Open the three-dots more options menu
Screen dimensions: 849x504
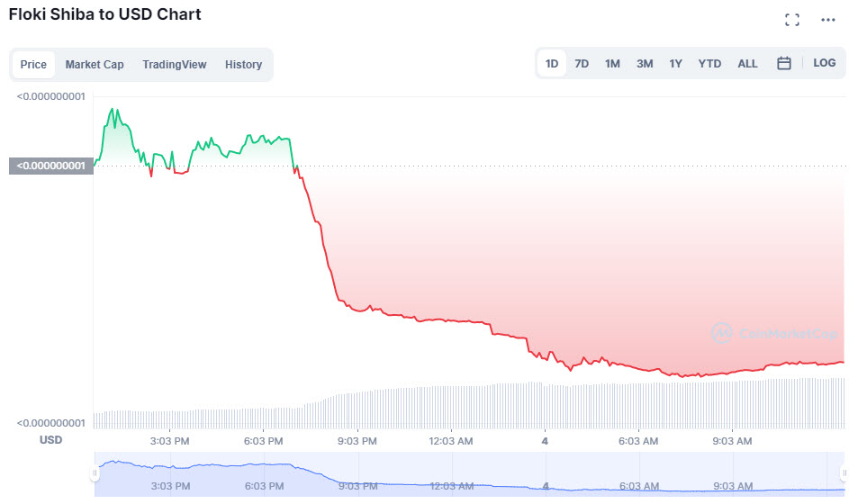pos(828,19)
